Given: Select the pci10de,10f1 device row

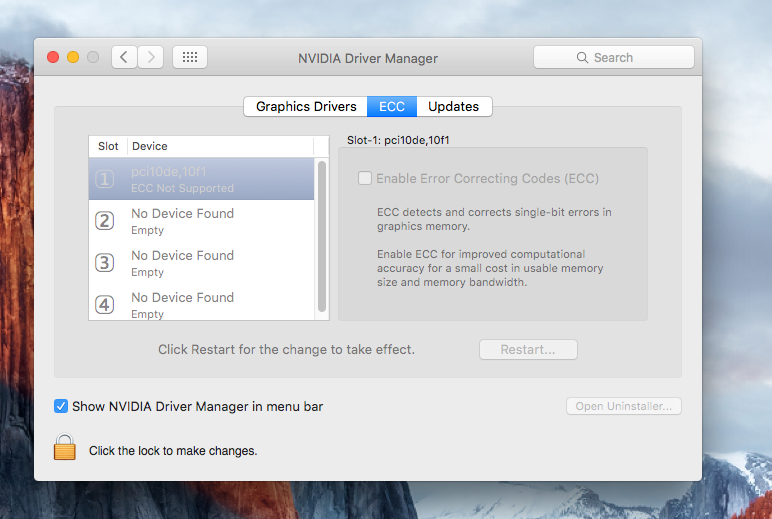Looking at the screenshot, I should coord(201,179).
